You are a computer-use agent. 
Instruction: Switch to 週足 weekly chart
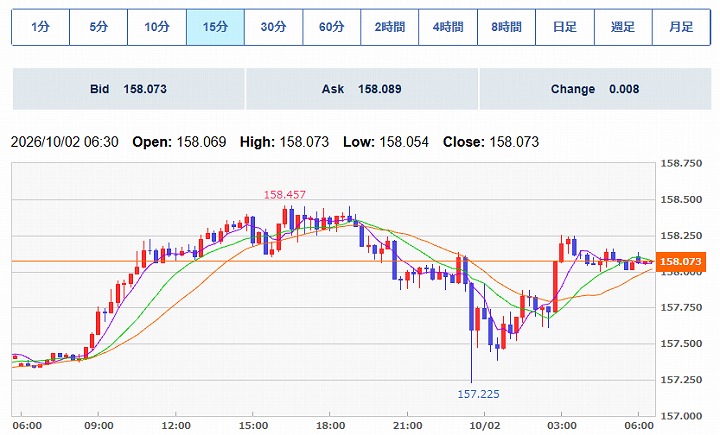[623, 27]
